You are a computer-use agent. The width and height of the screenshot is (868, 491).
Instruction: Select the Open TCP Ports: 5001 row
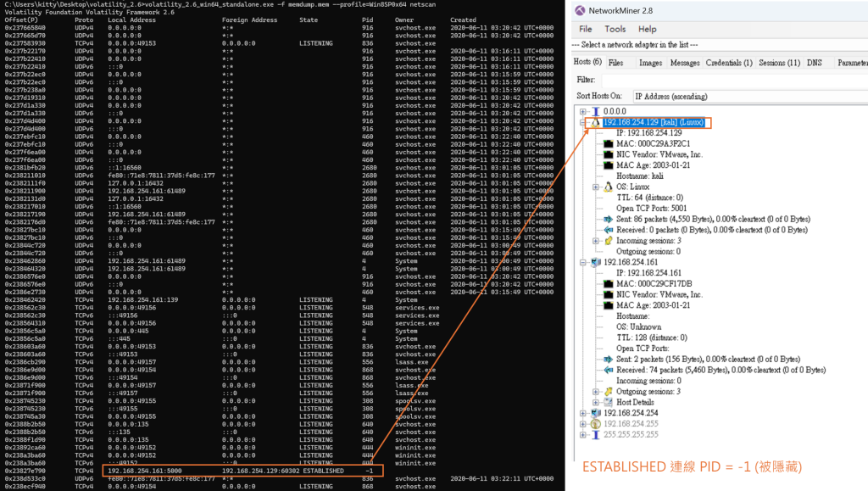(x=652, y=208)
